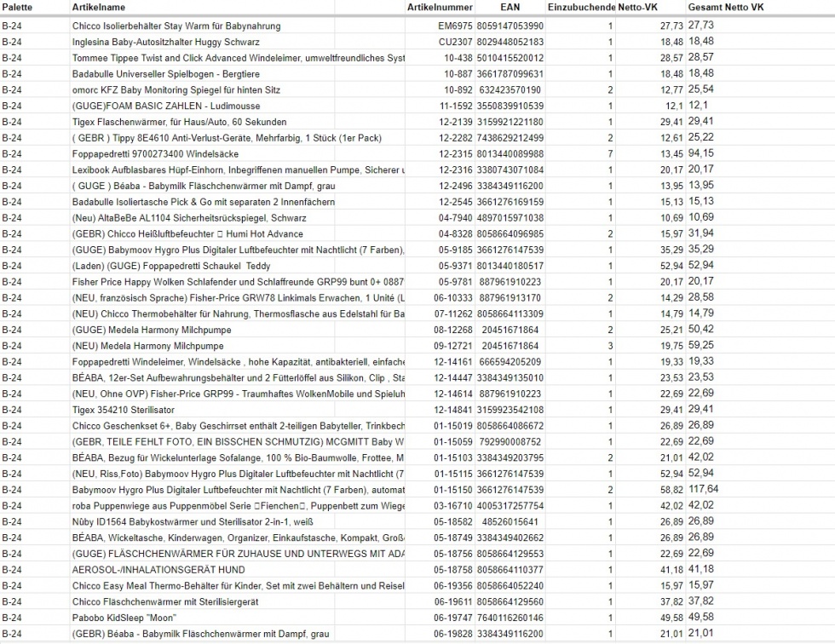The image size is (835, 644).
Task: Select the EAN column header
Action: click(x=510, y=8)
